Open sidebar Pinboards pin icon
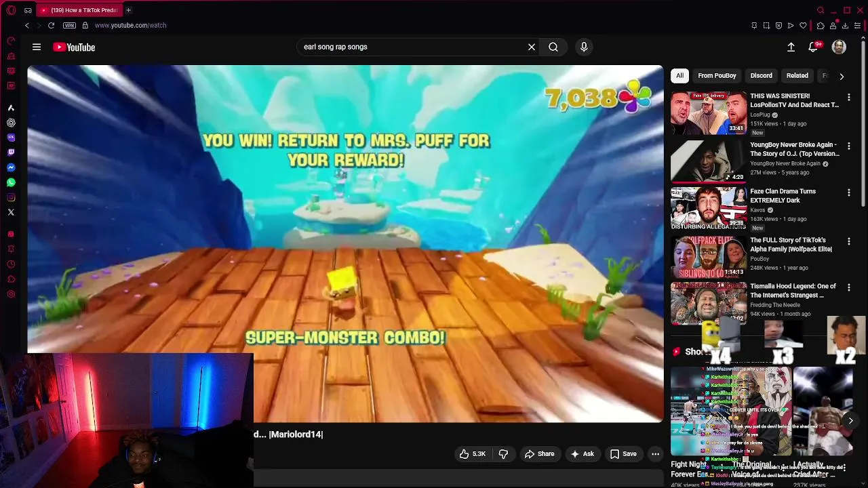Screen dimensions: 868x488 point(11,249)
